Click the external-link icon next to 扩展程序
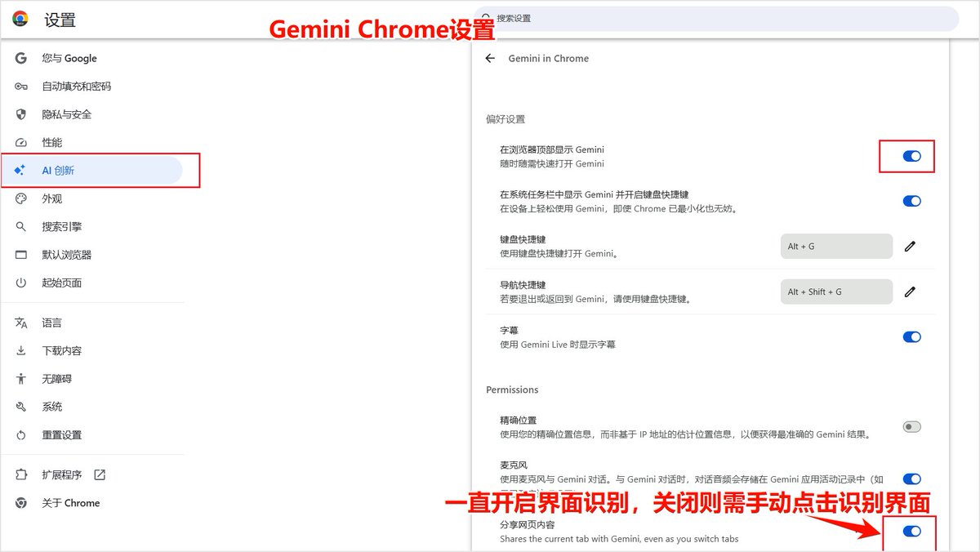This screenshot has height=552, width=980. 100,474
